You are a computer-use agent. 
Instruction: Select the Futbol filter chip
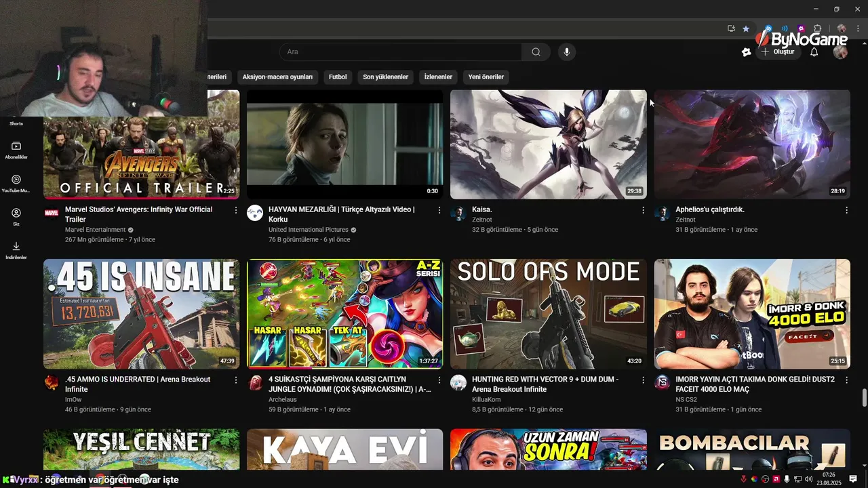pyautogui.click(x=338, y=77)
